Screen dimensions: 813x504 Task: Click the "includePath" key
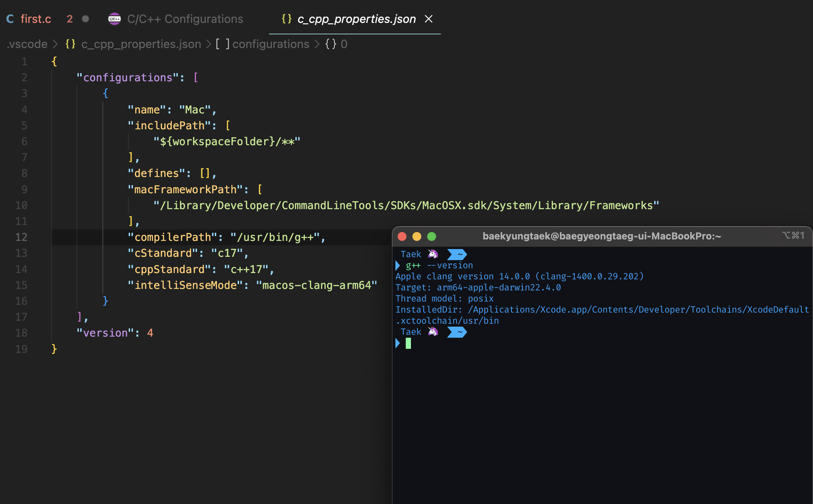click(169, 126)
